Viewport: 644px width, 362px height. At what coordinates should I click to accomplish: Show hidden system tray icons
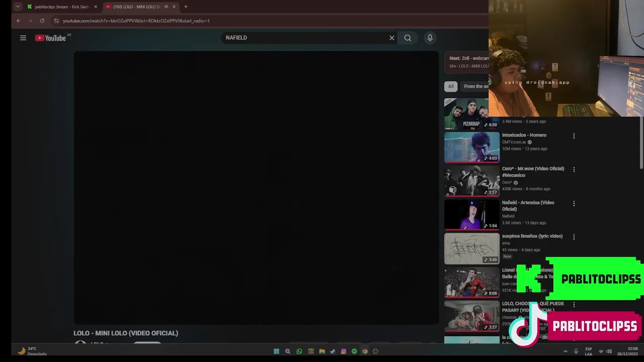point(566,351)
